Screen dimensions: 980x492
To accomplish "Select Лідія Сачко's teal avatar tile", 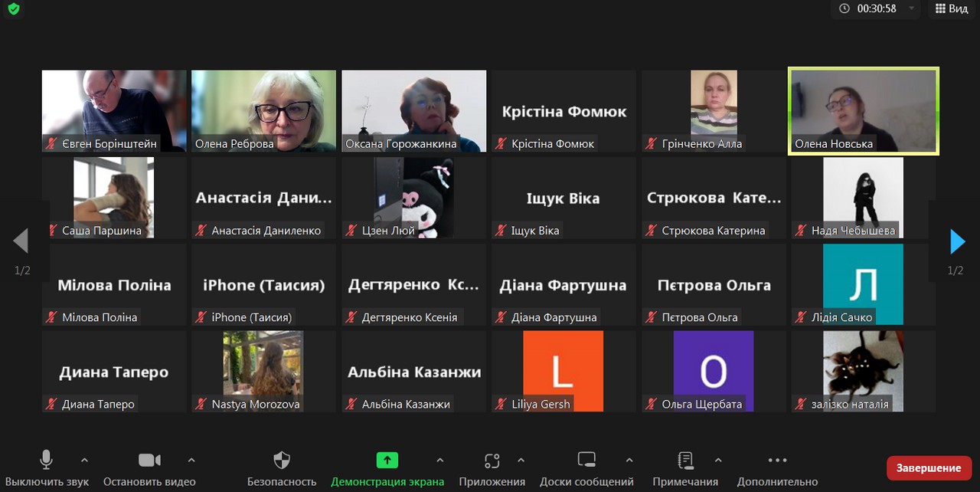I will point(863,284).
